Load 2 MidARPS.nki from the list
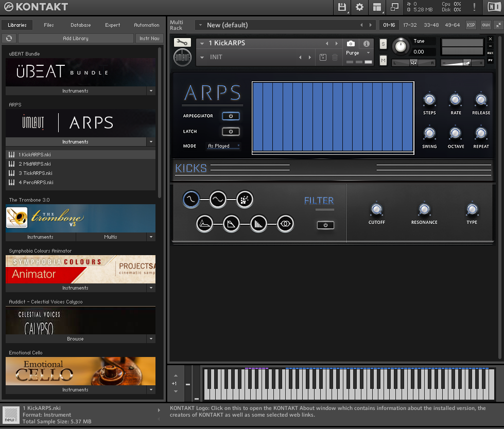This screenshot has height=429, width=504. click(x=80, y=164)
